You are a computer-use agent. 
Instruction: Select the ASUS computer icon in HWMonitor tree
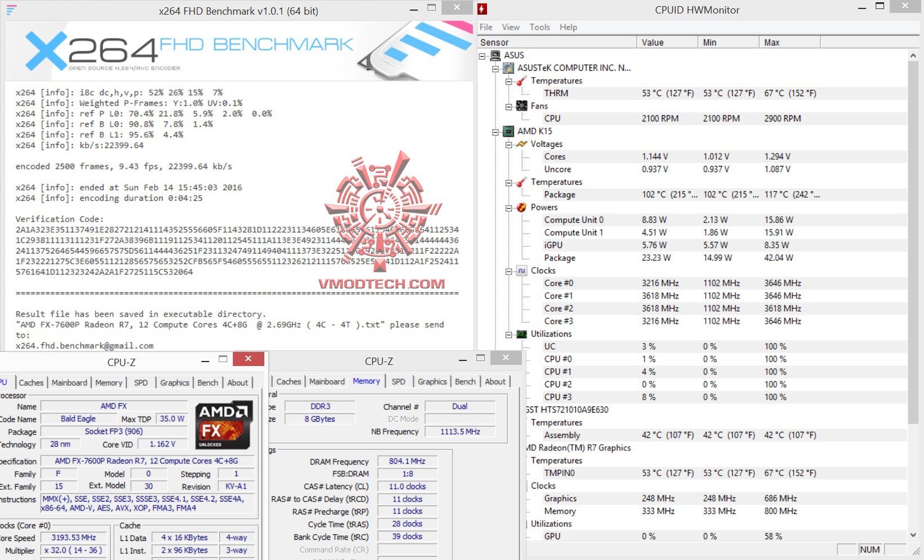[495, 55]
